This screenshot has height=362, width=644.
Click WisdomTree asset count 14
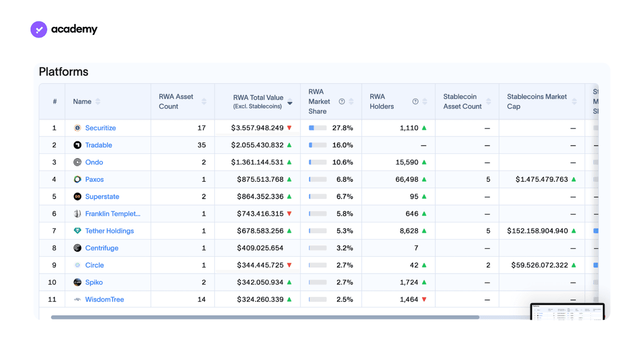[202, 299]
